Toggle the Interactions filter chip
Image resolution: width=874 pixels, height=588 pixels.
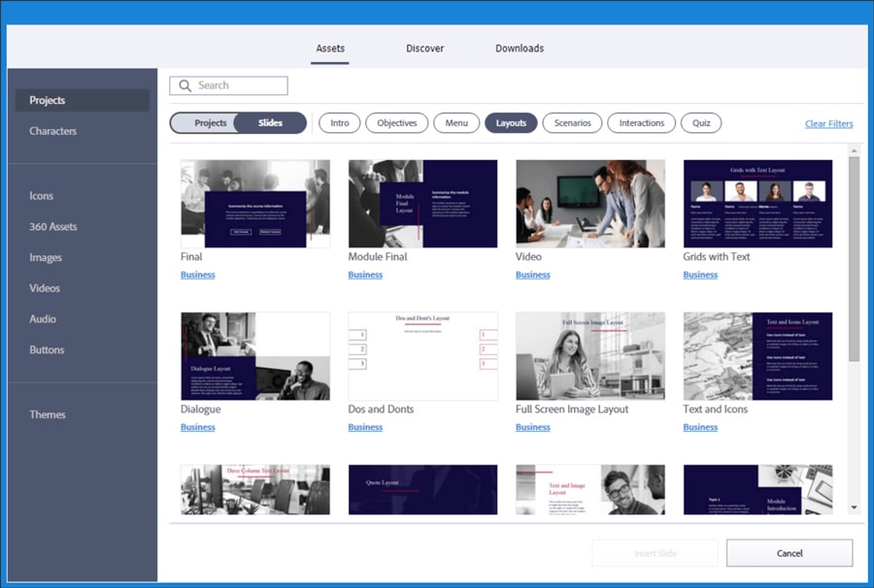[642, 123]
